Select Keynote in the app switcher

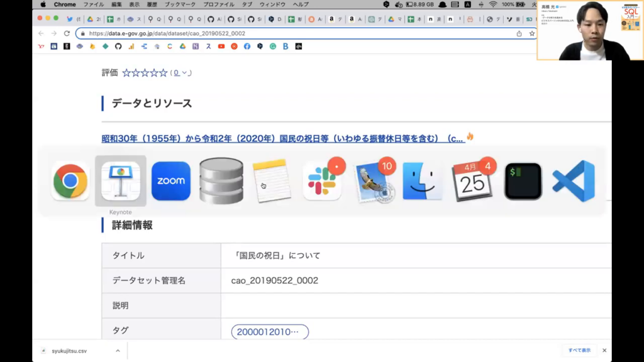point(121,181)
